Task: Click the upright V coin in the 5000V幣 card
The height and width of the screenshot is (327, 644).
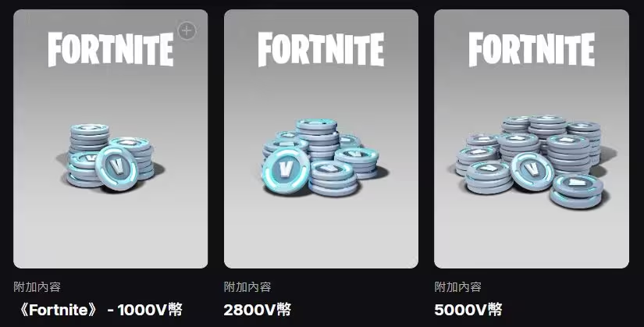Action: click(532, 171)
